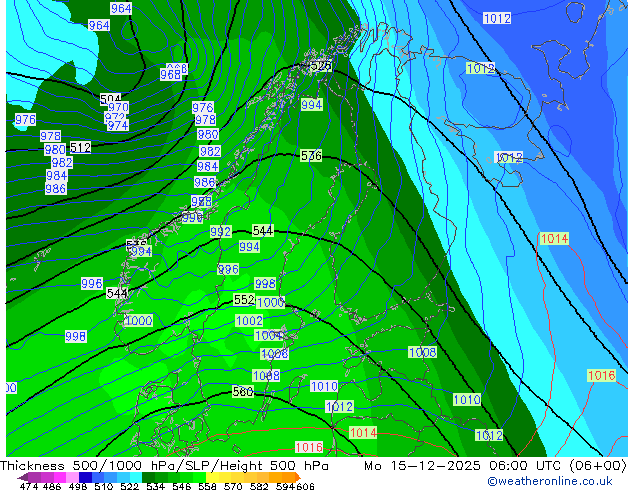The image size is (634, 490).
Task: Click the legend value '582'
Action: [259, 486]
